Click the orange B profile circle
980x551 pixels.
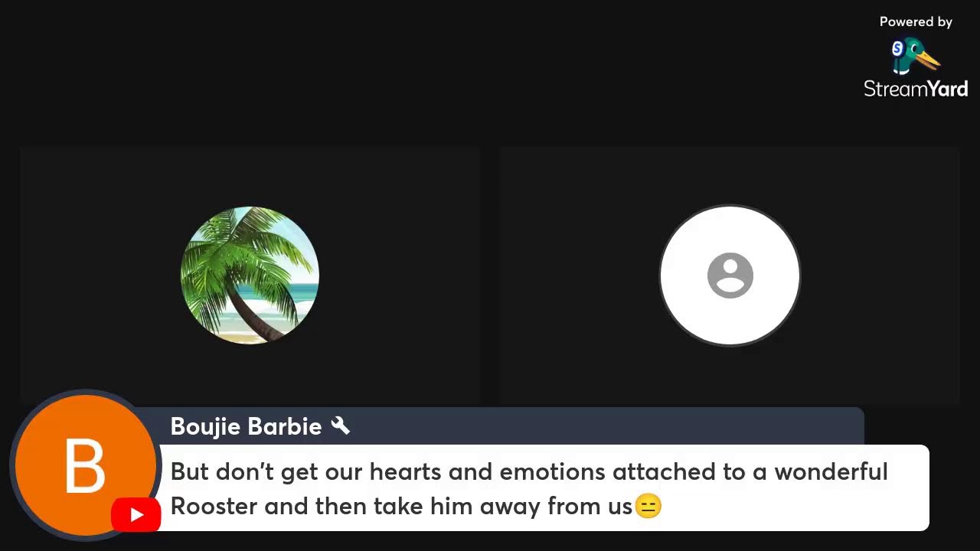85,465
